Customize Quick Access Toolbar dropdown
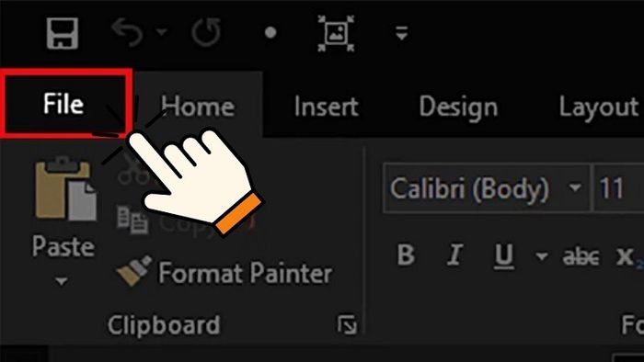Viewport: 644px width, 362px height. pos(401,33)
